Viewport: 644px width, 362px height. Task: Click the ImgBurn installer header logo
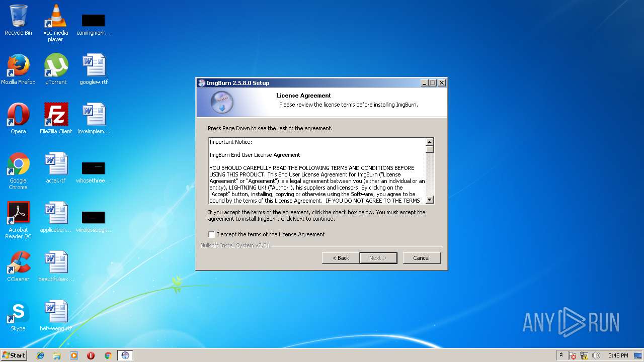click(222, 102)
